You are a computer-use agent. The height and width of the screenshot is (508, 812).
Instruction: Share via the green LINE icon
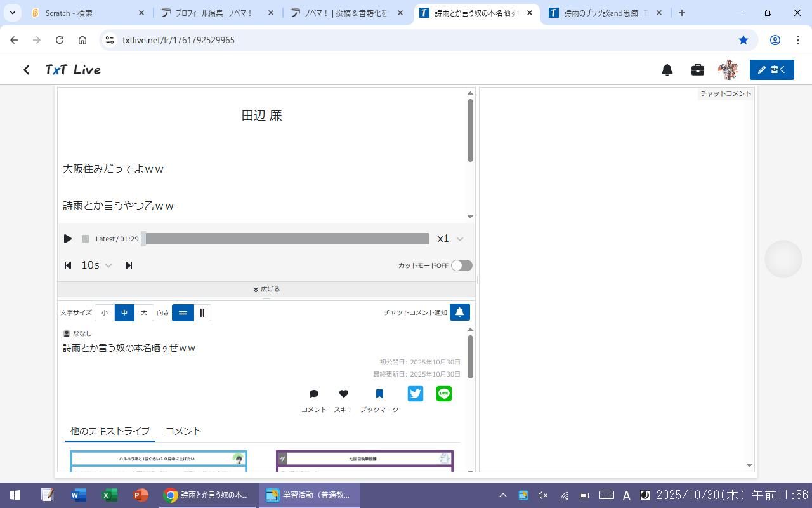[x=444, y=394]
